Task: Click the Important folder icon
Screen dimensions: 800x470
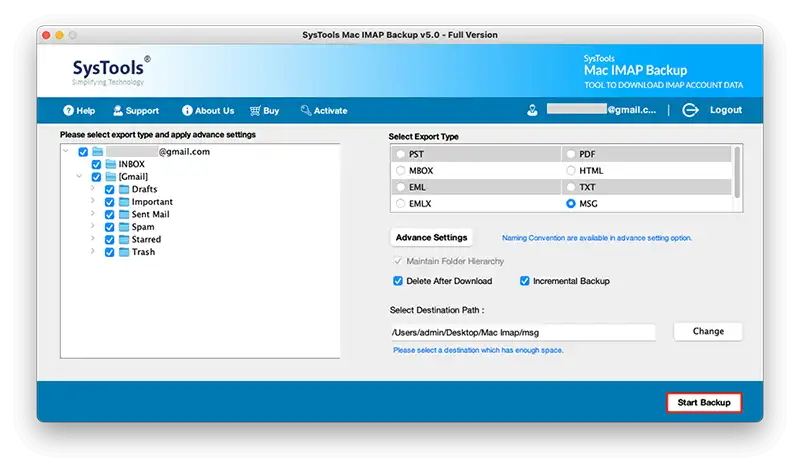Action: [124, 202]
